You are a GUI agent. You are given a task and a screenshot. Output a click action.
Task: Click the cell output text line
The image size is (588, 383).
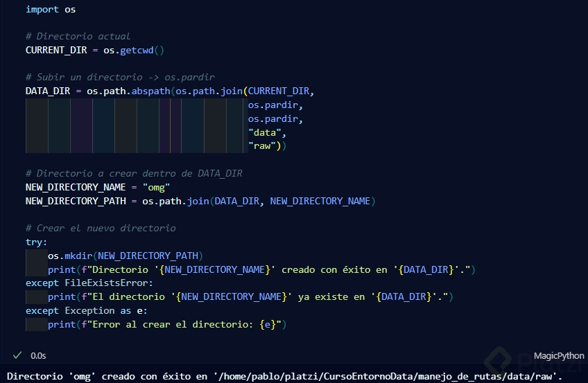[x=284, y=375]
